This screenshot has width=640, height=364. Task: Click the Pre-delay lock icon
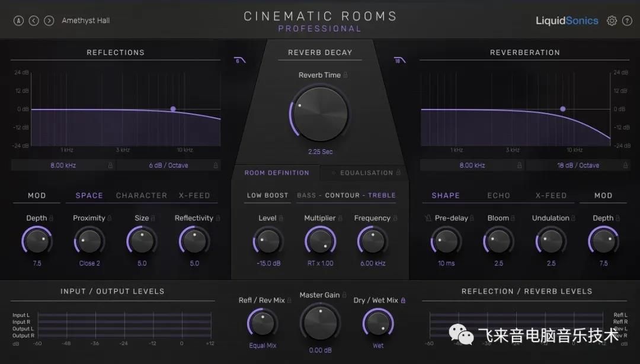472,218
